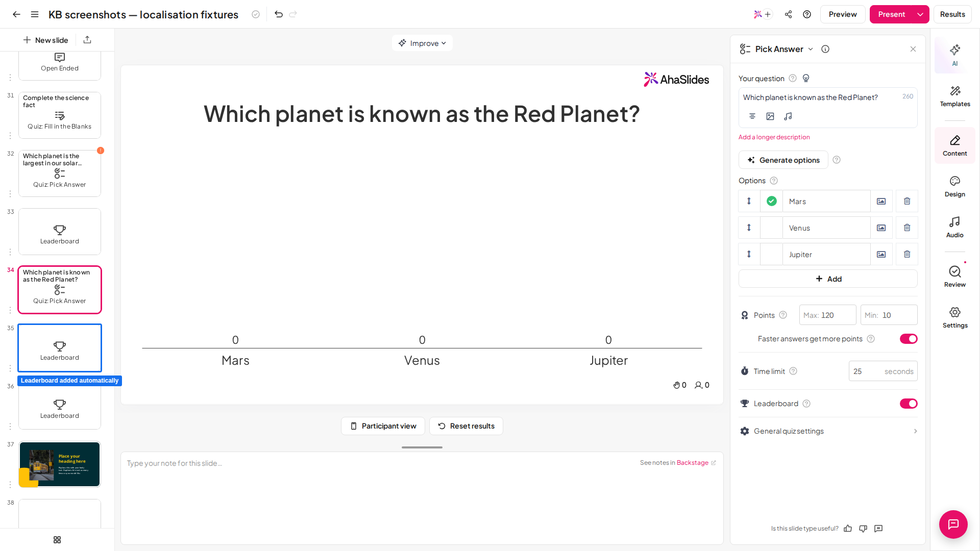Click the Max points input field
Screen dimensions: 980x551
(x=827, y=315)
